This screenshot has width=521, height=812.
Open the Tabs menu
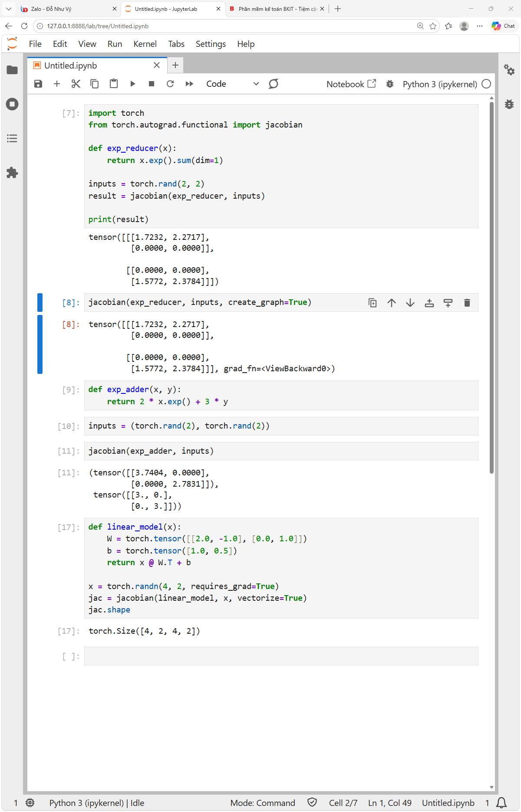click(176, 44)
